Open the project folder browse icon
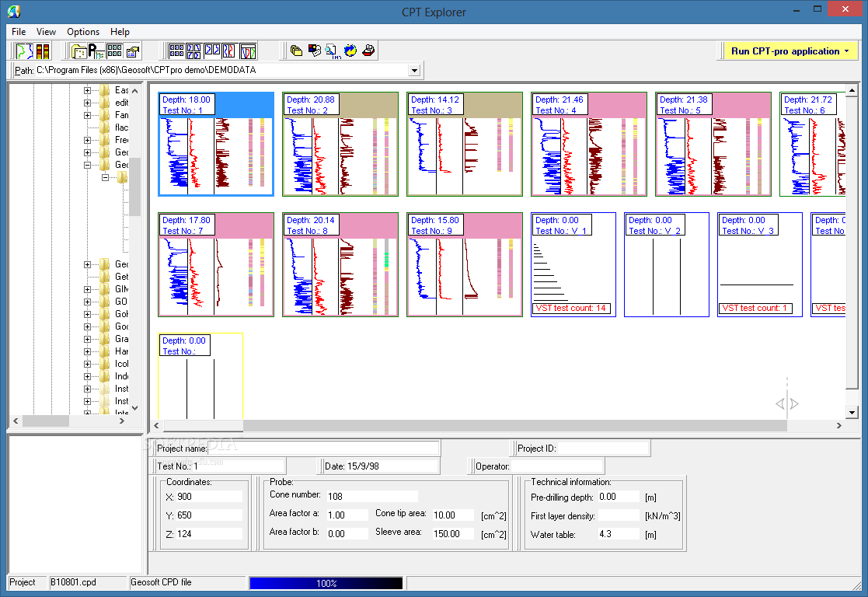868x597 pixels. [80, 51]
